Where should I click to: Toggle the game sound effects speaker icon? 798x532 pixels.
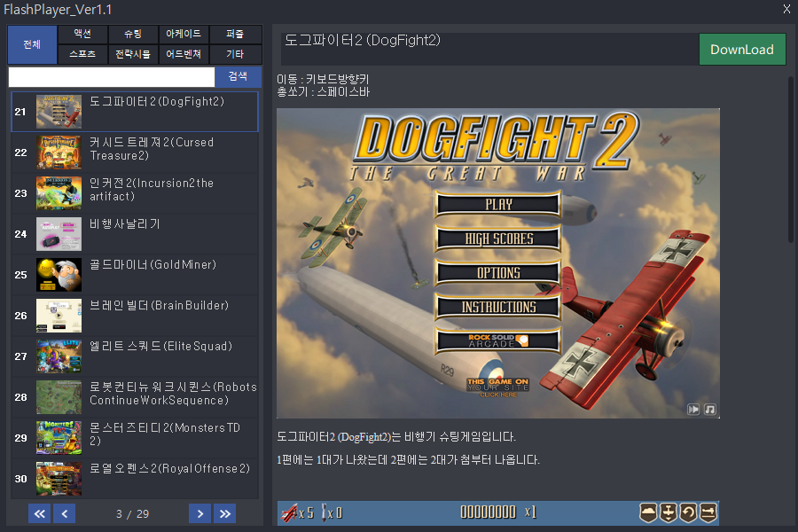pyautogui.click(x=693, y=410)
